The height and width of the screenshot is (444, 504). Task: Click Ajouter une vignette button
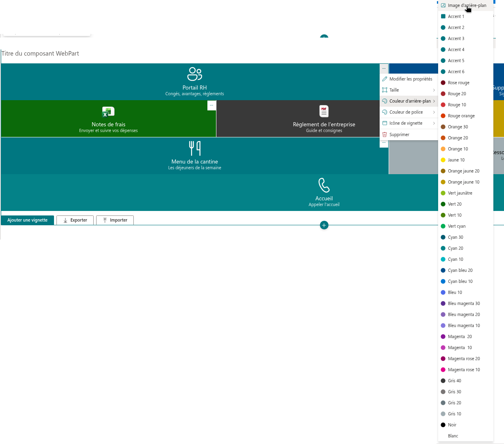point(27,220)
